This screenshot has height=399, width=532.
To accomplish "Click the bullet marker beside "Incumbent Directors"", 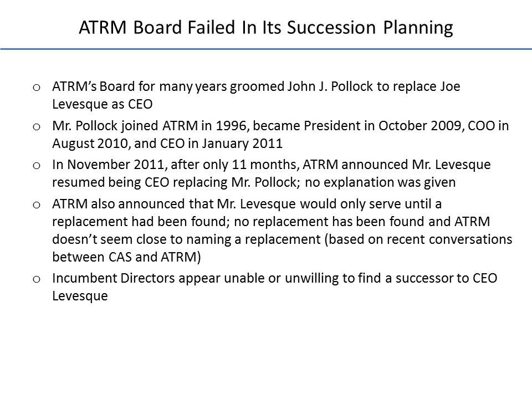I will pyautogui.click(x=36, y=279).
